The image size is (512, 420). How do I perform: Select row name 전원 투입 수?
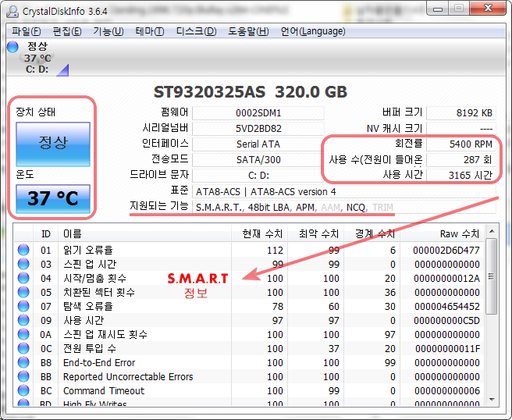coord(90,348)
